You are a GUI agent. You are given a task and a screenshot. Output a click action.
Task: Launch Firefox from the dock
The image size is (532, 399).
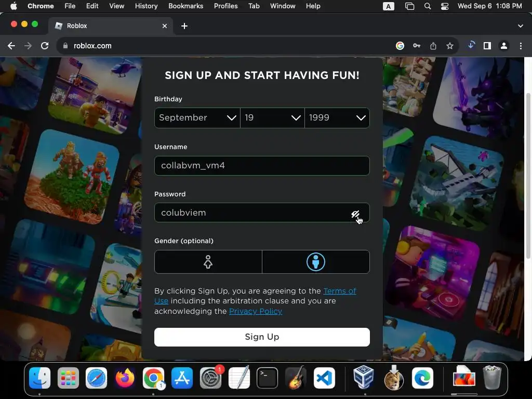click(x=125, y=378)
